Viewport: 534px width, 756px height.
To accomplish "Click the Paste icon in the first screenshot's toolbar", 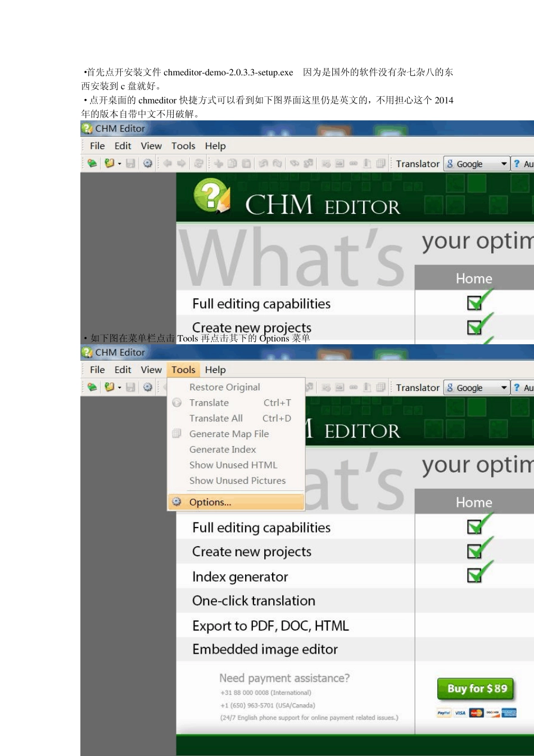I will click(x=246, y=164).
